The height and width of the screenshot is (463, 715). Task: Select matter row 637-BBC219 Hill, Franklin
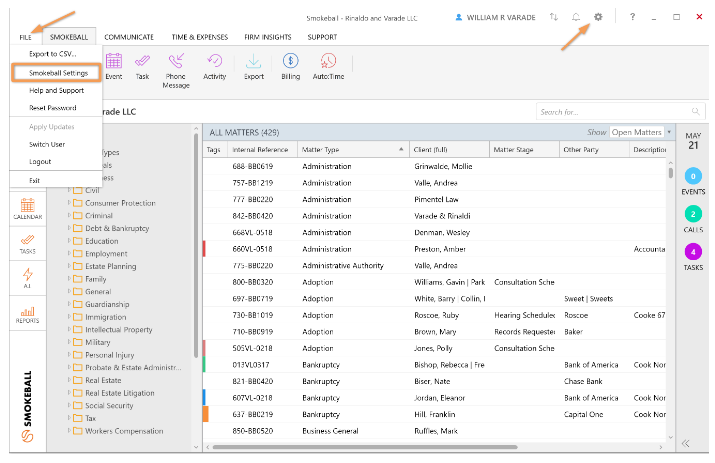[x=435, y=414]
